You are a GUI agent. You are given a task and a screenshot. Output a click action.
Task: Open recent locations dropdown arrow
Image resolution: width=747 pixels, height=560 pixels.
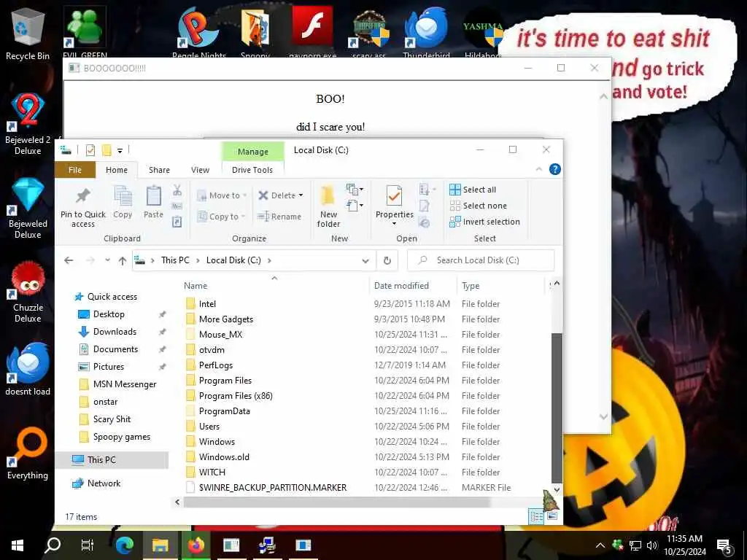108,260
